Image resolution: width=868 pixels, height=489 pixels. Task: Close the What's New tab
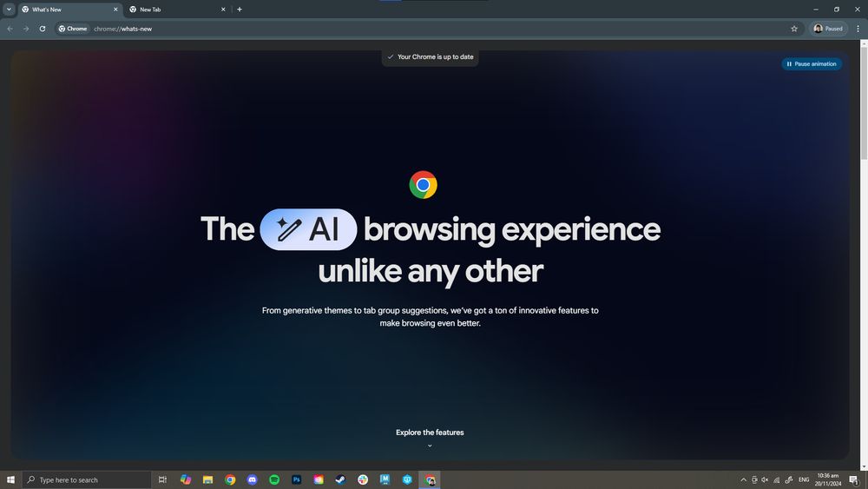pyautogui.click(x=115, y=10)
